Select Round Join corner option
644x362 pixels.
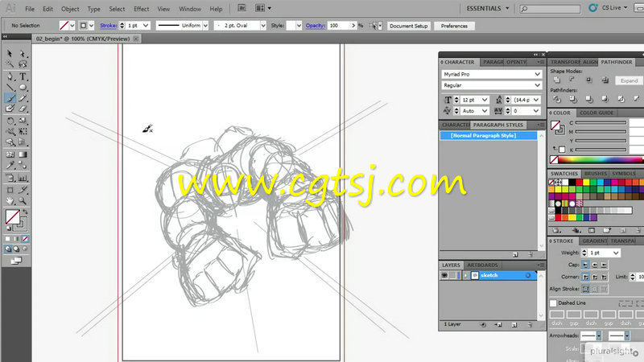coord(595,278)
